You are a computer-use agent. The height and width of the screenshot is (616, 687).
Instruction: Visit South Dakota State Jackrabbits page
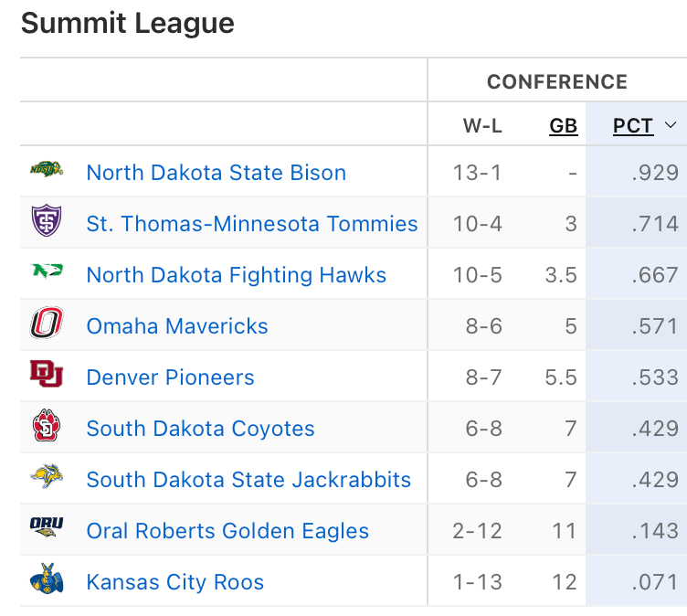[x=248, y=480]
